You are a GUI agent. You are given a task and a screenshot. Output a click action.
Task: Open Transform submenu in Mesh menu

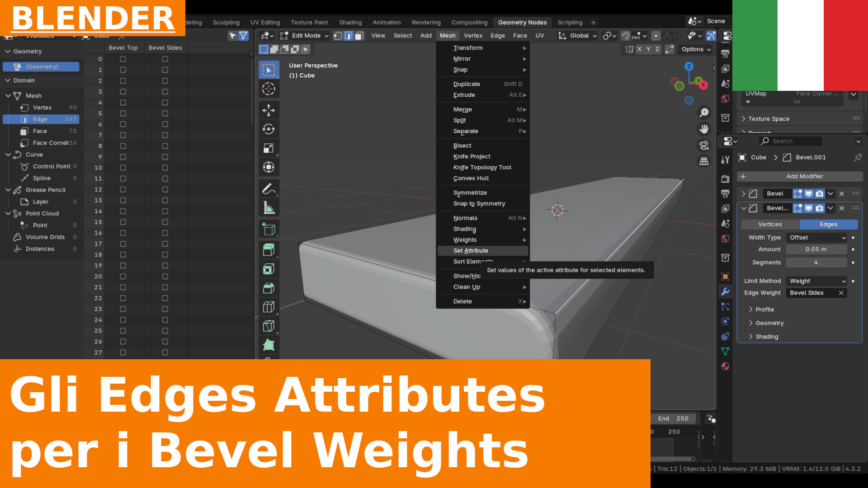[483, 48]
